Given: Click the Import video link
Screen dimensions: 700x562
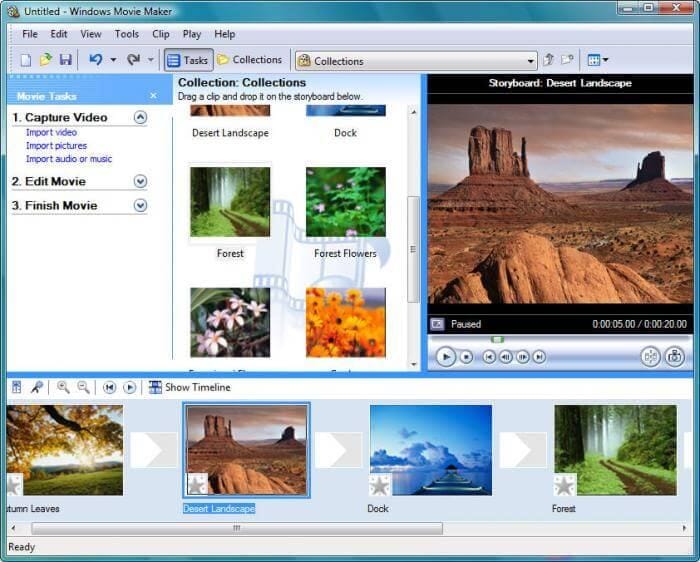Looking at the screenshot, I should point(51,133).
